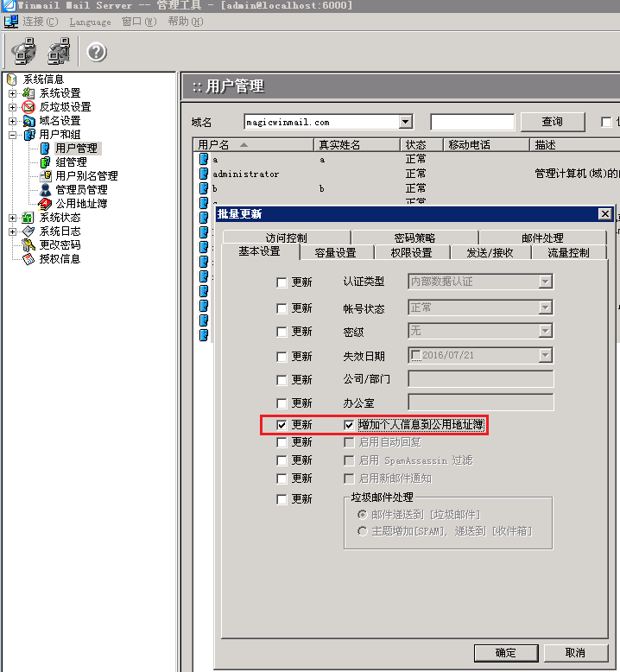Enable 更新 checkbox for 认证类型

[282, 282]
